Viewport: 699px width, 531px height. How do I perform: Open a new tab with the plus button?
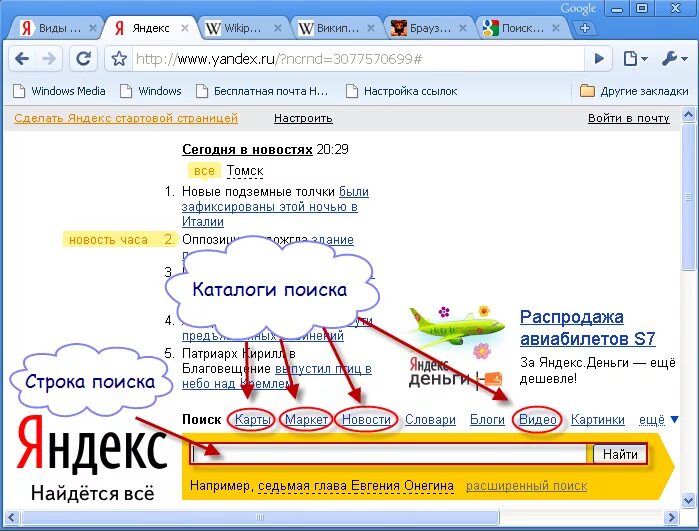pos(585,28)
